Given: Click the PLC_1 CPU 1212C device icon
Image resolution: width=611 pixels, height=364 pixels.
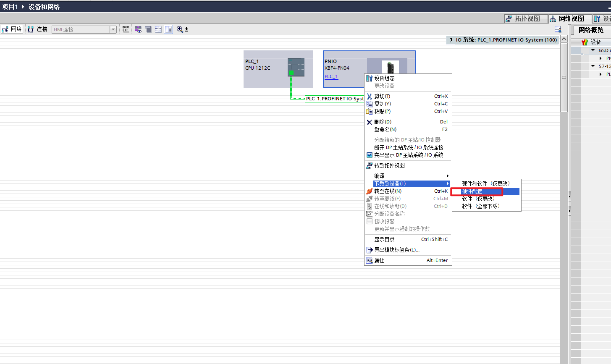Looking at the screenshot, I should click(296, 67).
